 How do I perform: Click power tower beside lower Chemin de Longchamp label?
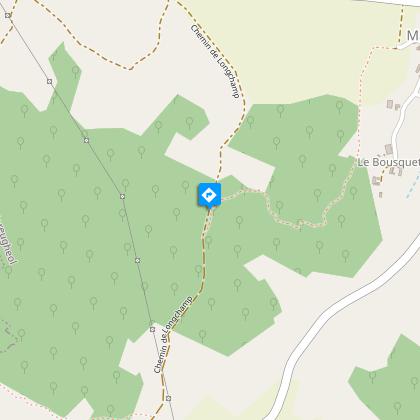pos(152,329)
